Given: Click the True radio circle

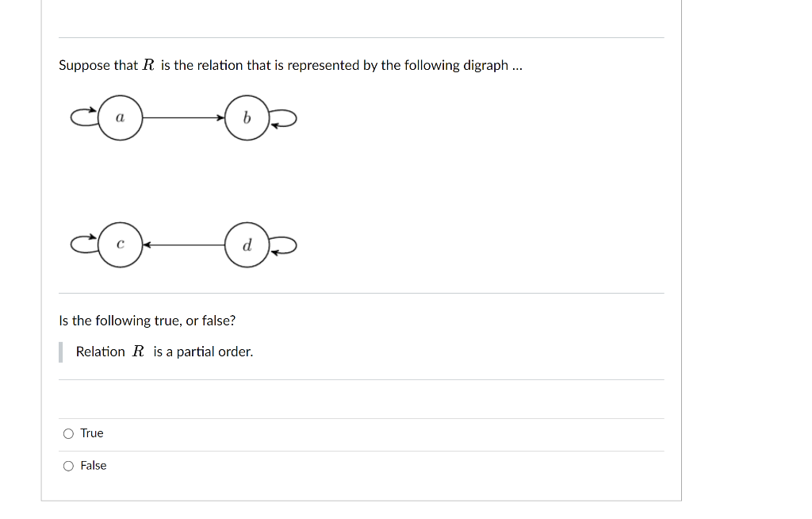Looking at the screenshot, I should point(69,433).
